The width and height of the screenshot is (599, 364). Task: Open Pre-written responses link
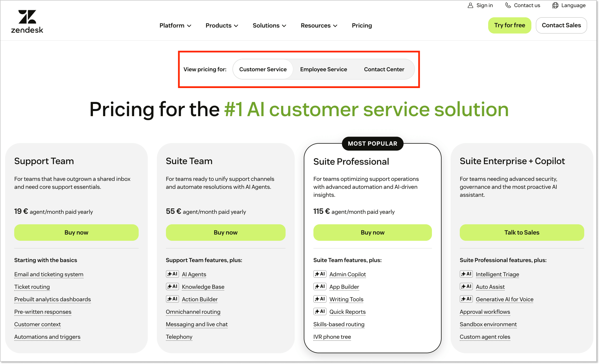click(43, 312)
